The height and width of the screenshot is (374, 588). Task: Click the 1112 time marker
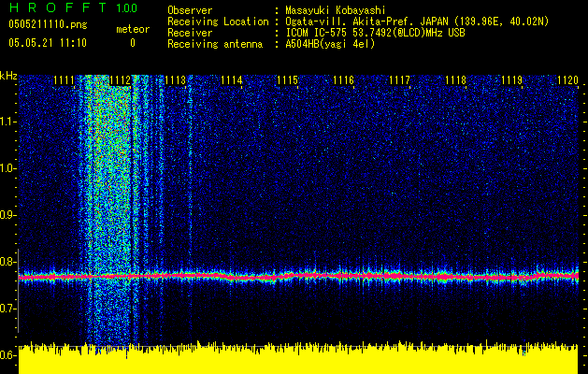pos(120,80)
